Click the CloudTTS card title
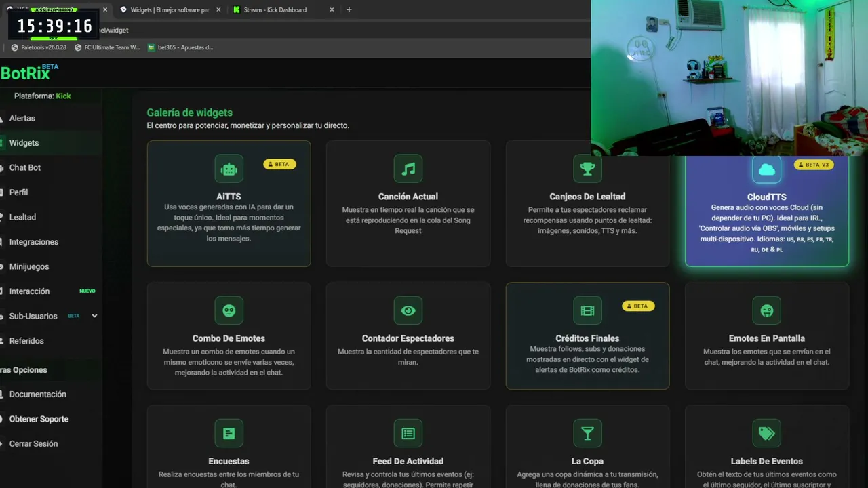This screenshot has width=868, height=488. click(x=767, y=197)
